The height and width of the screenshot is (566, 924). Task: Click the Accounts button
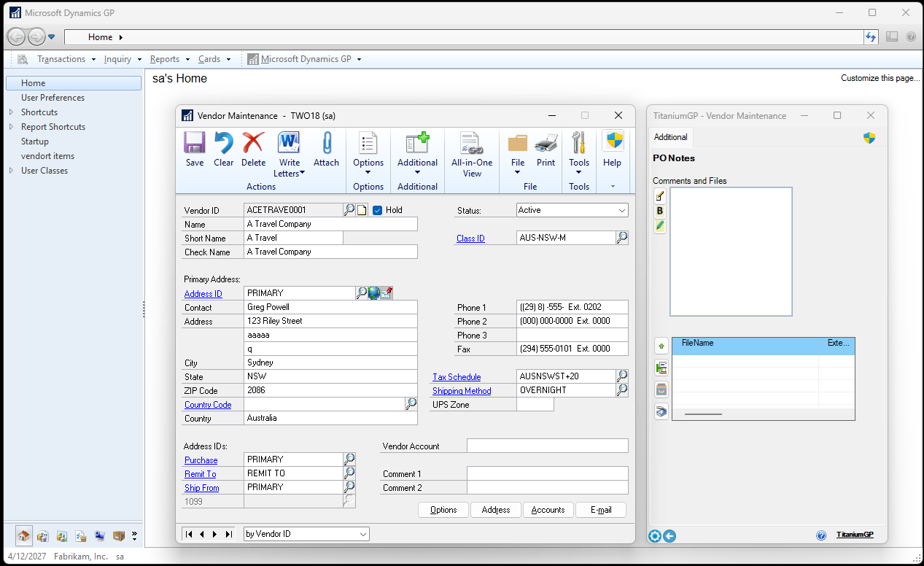point(548,510)
